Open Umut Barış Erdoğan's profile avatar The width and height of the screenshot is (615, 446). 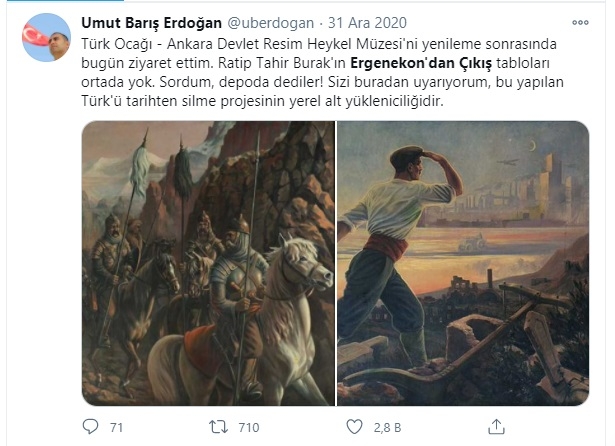(46, 37)
